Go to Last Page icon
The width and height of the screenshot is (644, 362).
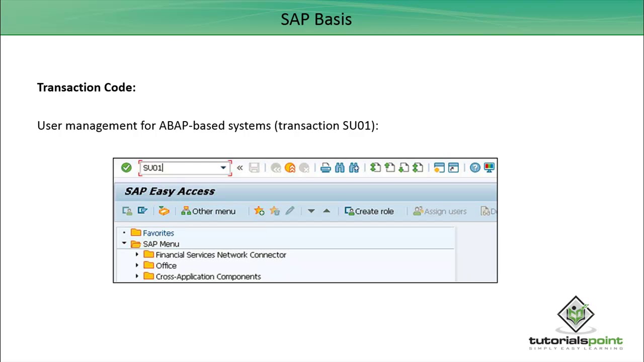click(x=418, y=167)
